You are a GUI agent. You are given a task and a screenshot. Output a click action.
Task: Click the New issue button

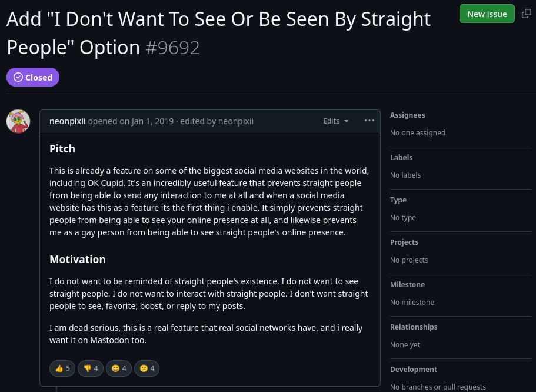(x=487, y=14)
